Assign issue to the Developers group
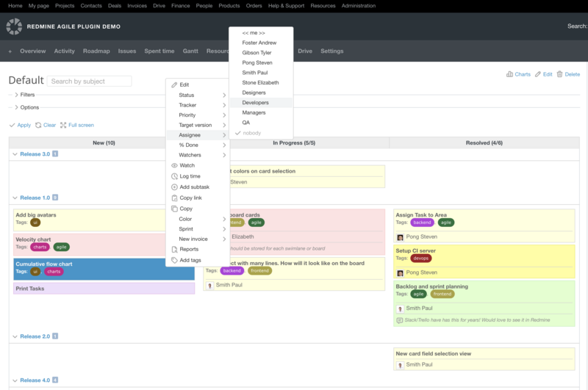Image resolution: width=588 pixels, height=390 pixels. (x=255, y=103)
